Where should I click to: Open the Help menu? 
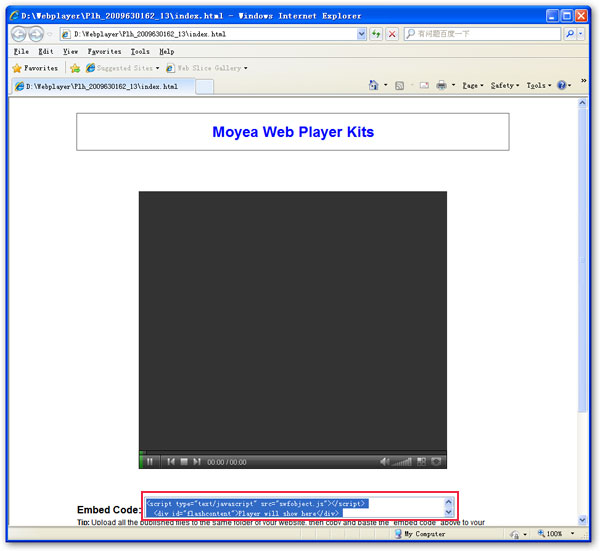[166, 51]
